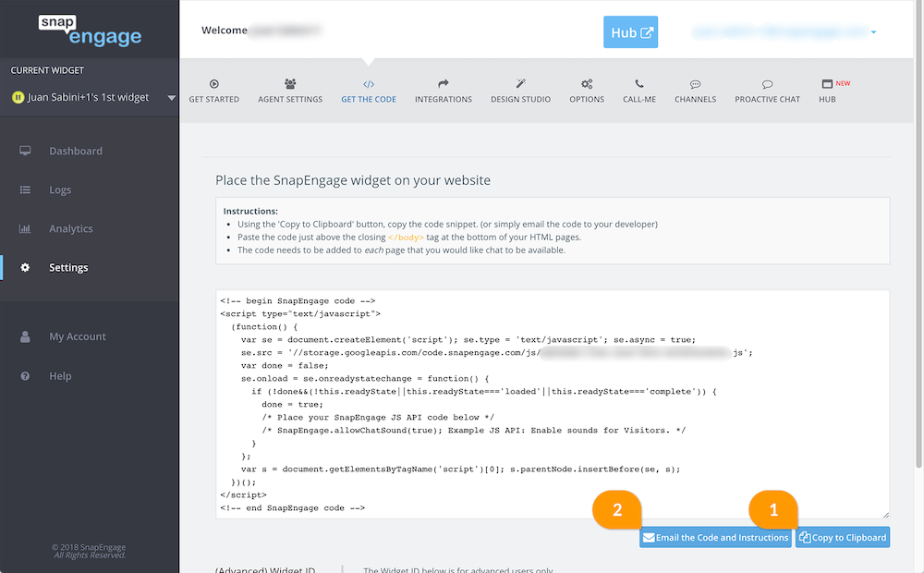Click the Agent Settings people icon
Viewport: 924px width, 573px height.
(290, 84)
